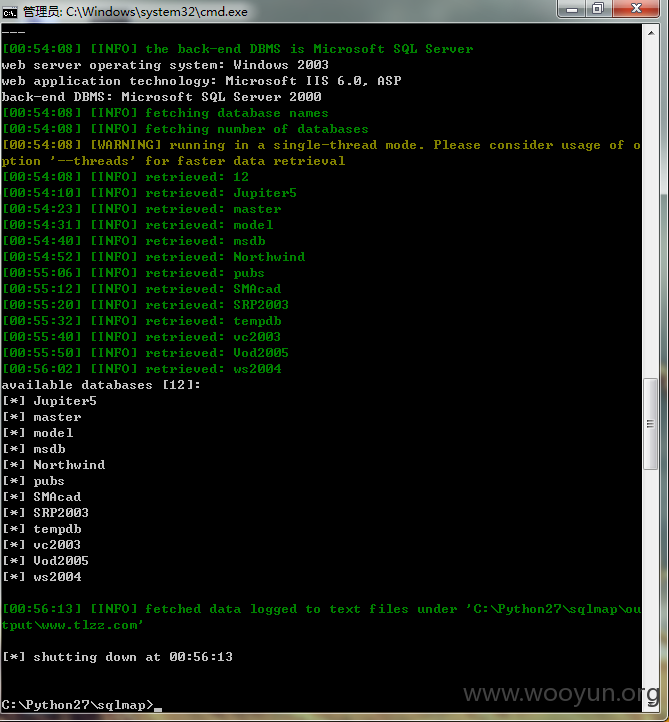
Task: Click the 'retrieved: Vod2005' log line
Action: tap(145, 353)
